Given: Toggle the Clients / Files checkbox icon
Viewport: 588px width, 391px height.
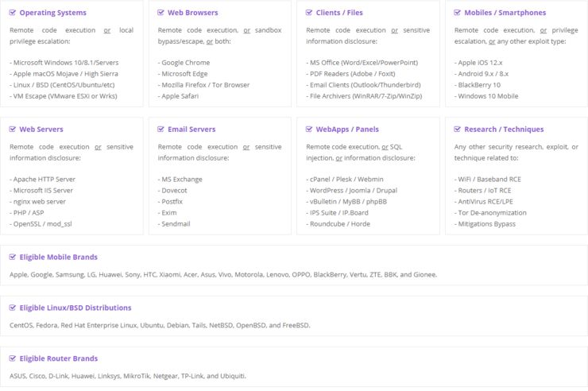Looking at the screenshot, I should 310,13.
